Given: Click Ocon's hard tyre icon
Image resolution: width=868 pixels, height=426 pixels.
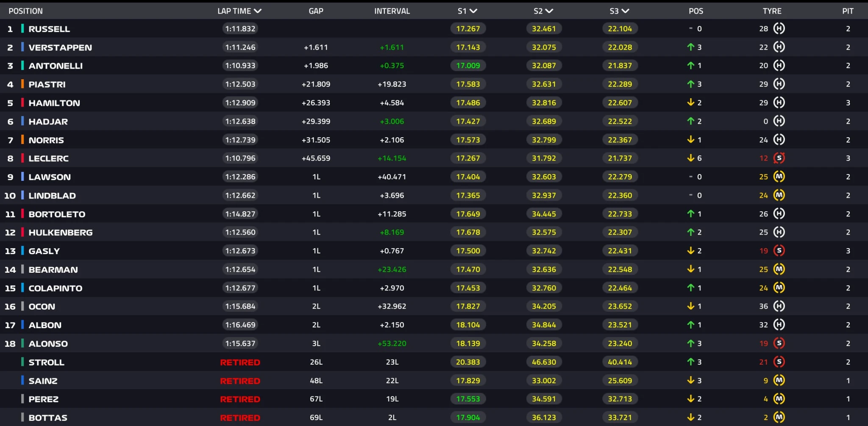Looking at the screenshot, I should (779, 306).
